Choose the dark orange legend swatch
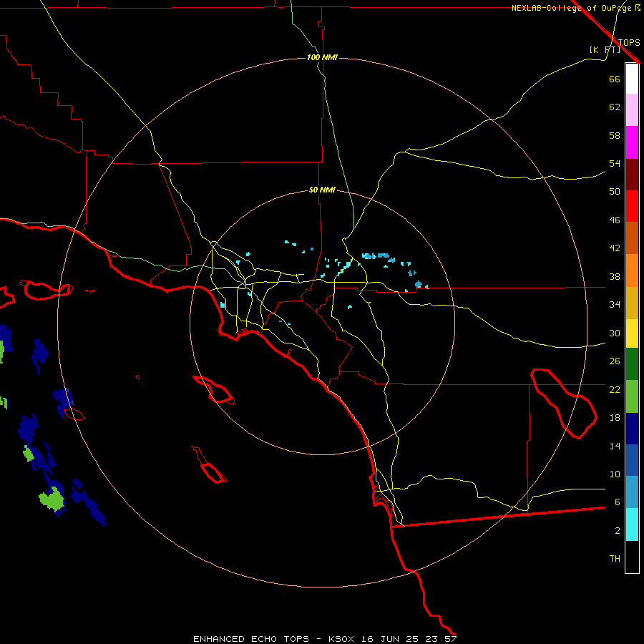The height and width of the screenshot is (644, 644). tap(632, 238)
